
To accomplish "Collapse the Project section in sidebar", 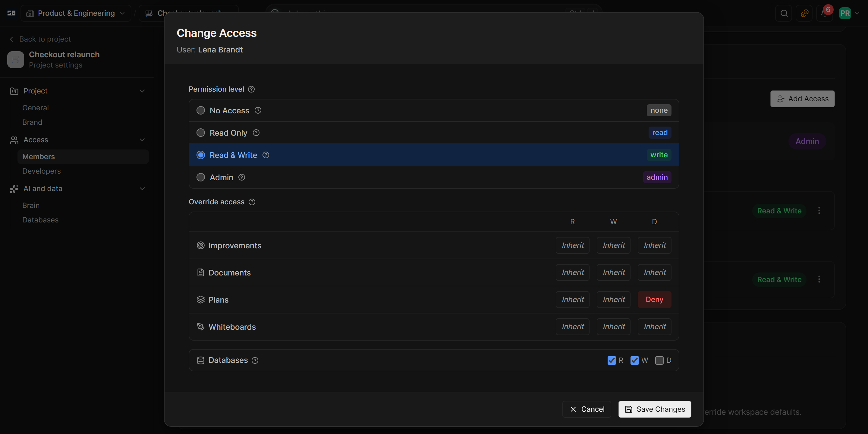I will 142,91.
